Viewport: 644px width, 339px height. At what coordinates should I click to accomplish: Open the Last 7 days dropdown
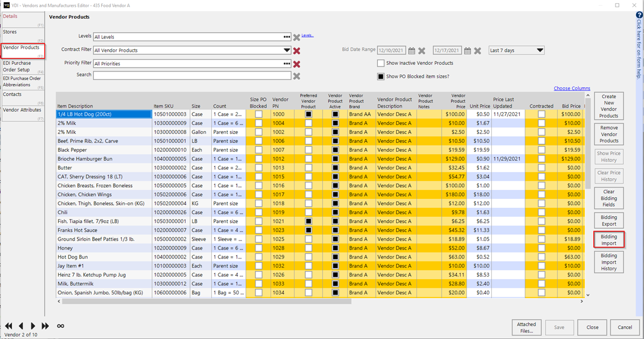coord(539,50)
